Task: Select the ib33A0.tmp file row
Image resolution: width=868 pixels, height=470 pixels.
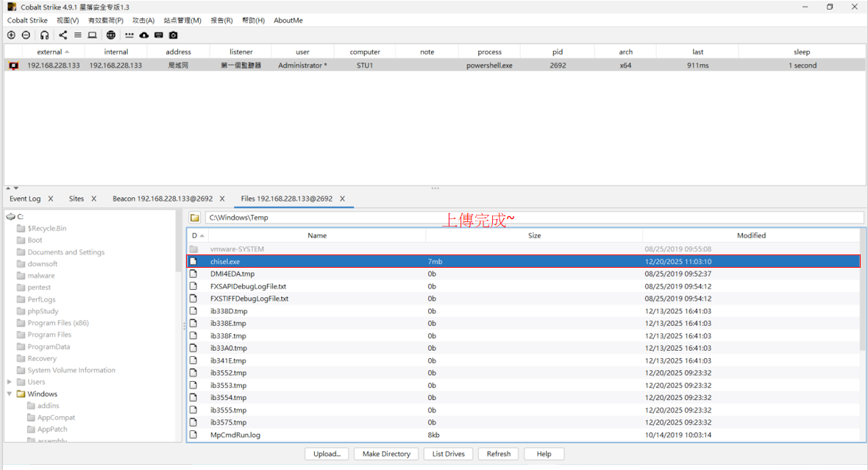Action: 524,348
